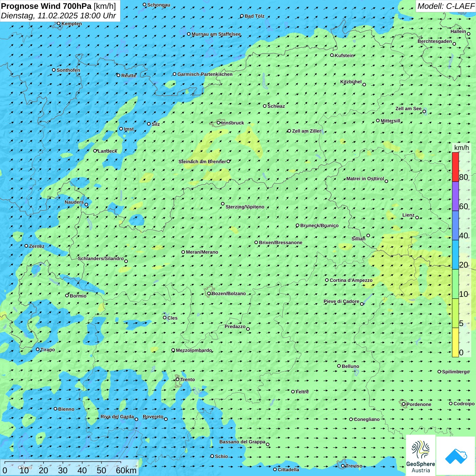Select the Zell am See marker
476x476 pixels.
click(424, 112)
